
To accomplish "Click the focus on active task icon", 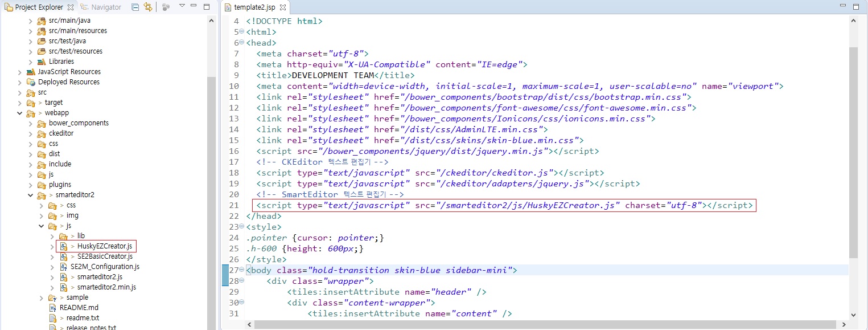I will [166, 7].
